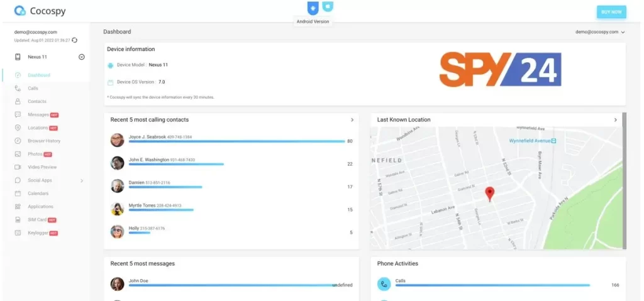644x301 pixels.
Task: Click the Keylogger icon in sidebar
Action: pyautogui.click(x=18, y=233)
